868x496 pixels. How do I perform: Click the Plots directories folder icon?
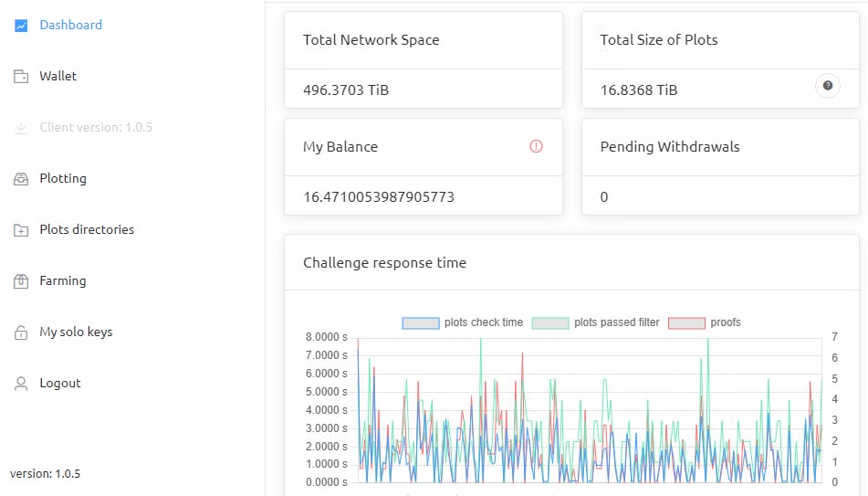click(x=21, y=230)
